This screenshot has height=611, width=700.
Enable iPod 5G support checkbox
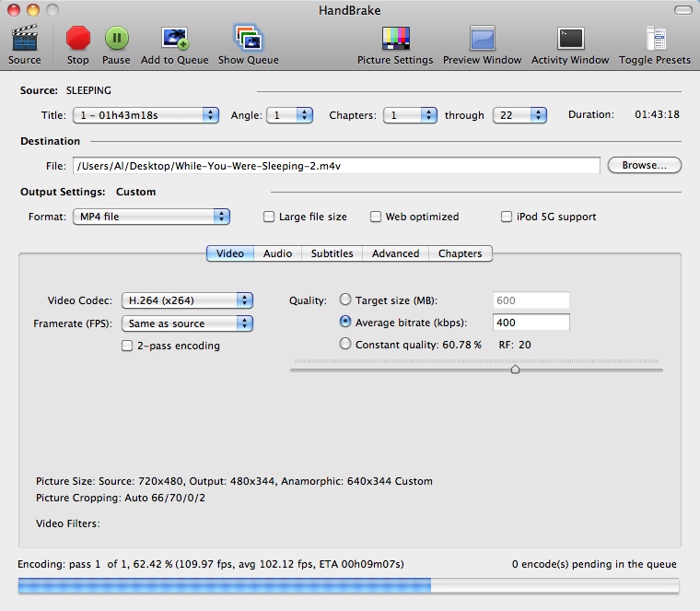[507, 217]
